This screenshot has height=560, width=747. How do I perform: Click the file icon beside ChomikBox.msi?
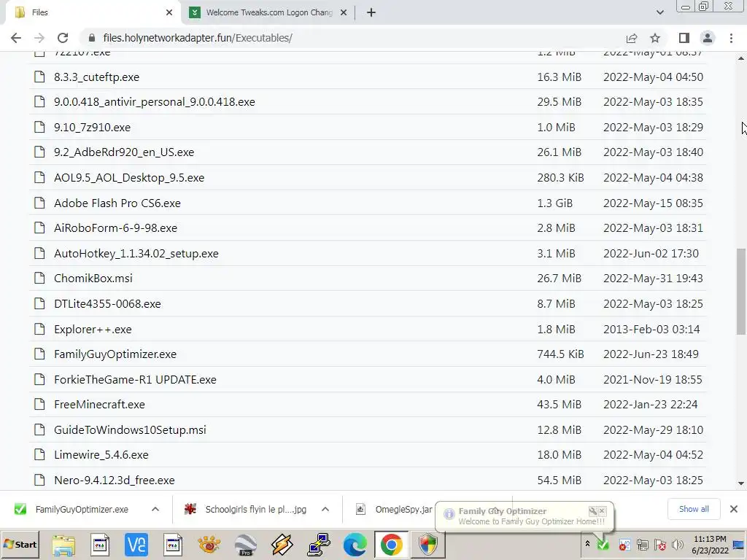39,278
